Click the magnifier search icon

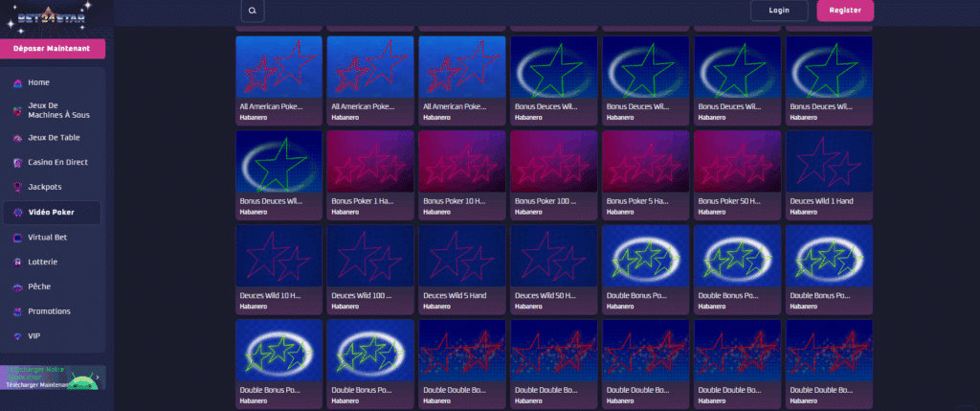pos(253,11)
